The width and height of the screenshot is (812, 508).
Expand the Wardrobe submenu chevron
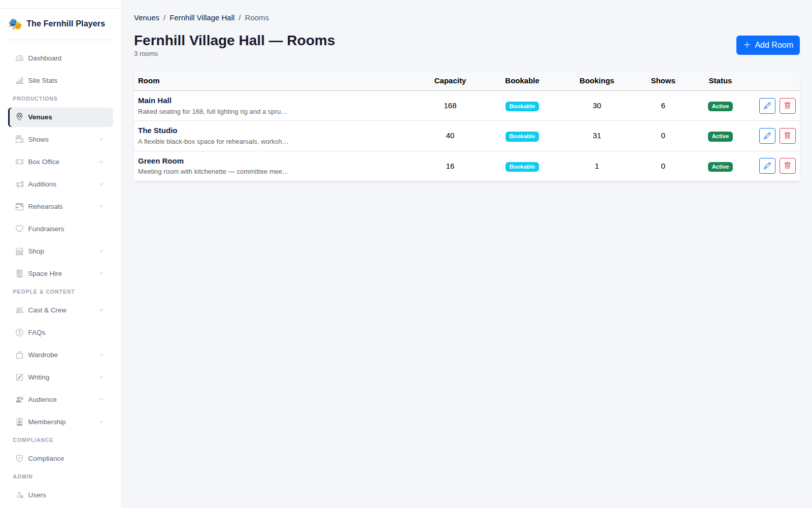101,355
